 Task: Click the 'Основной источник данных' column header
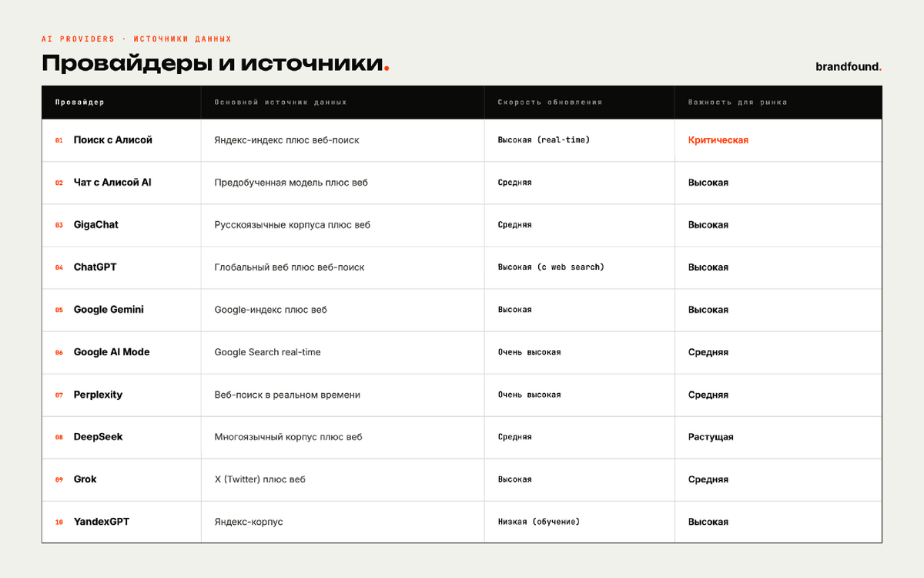[280, 102]
